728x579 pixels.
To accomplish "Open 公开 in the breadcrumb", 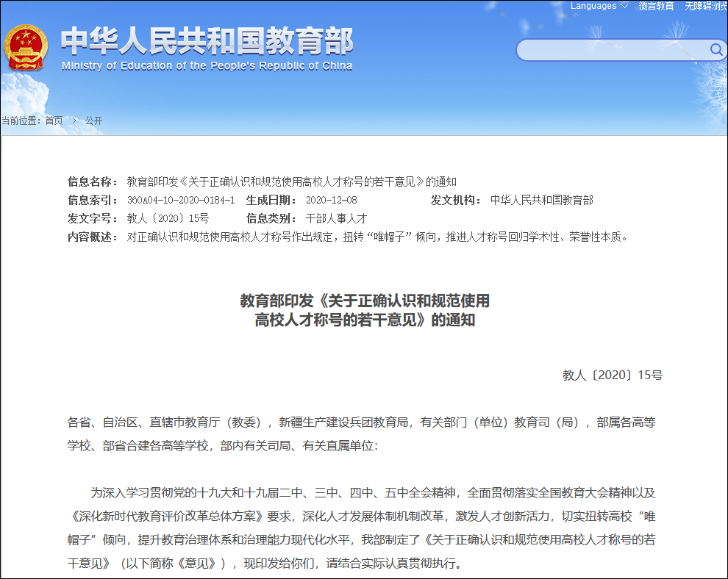I will 93,121.
